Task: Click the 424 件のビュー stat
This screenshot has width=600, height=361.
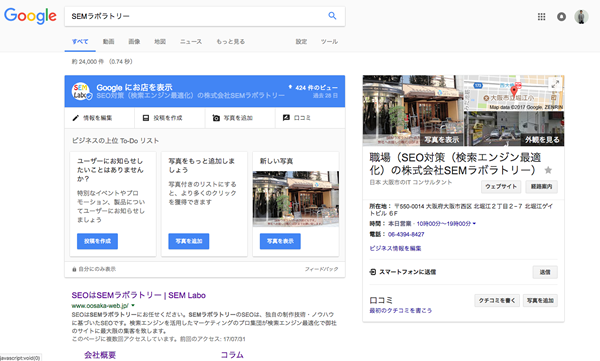Action: [x=313, y=88]
